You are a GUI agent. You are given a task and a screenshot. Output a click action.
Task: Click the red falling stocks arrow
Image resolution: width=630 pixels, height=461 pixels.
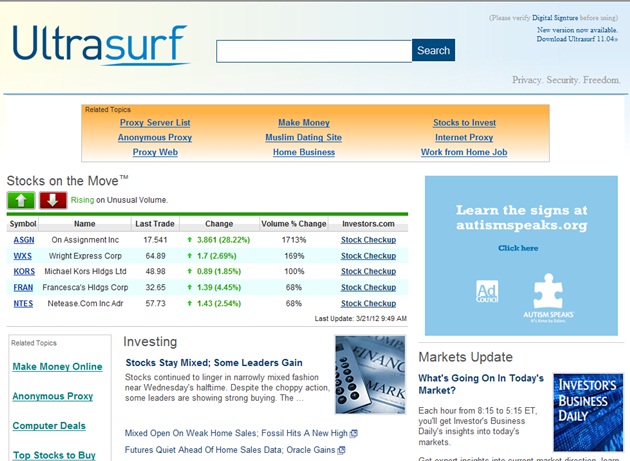tap(53, 200)
